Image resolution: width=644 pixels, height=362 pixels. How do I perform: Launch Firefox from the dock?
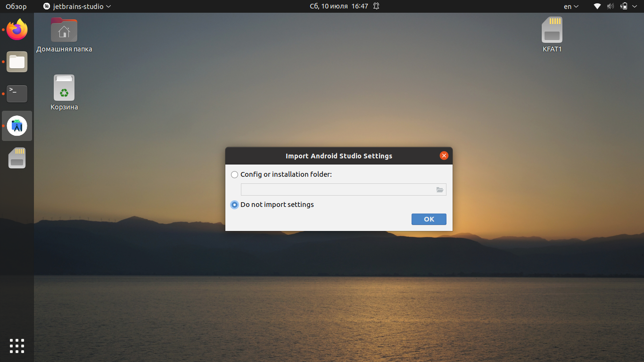click(x=17, y=30)
